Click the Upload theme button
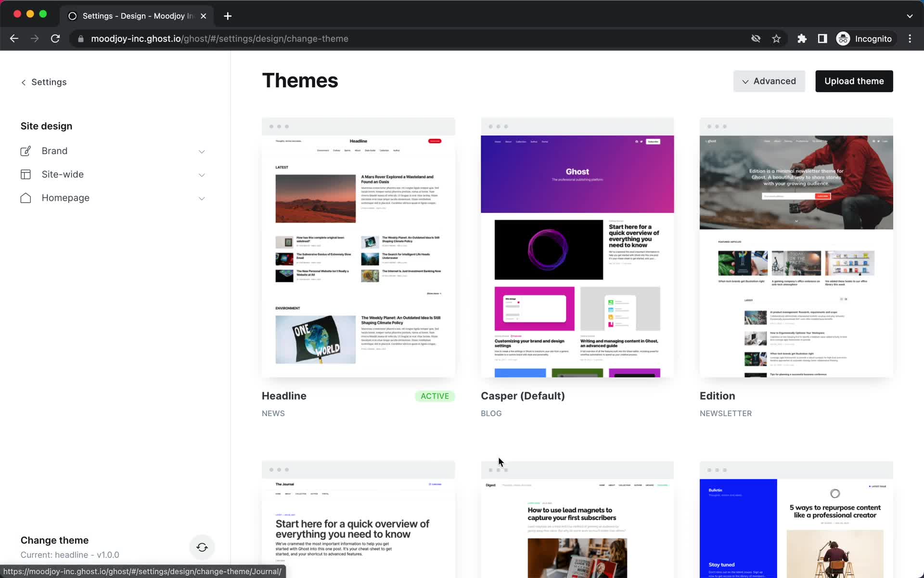Image resolution: width=924 pixels, height=578 pixels. pyautogui.click(x=854, y=80)
